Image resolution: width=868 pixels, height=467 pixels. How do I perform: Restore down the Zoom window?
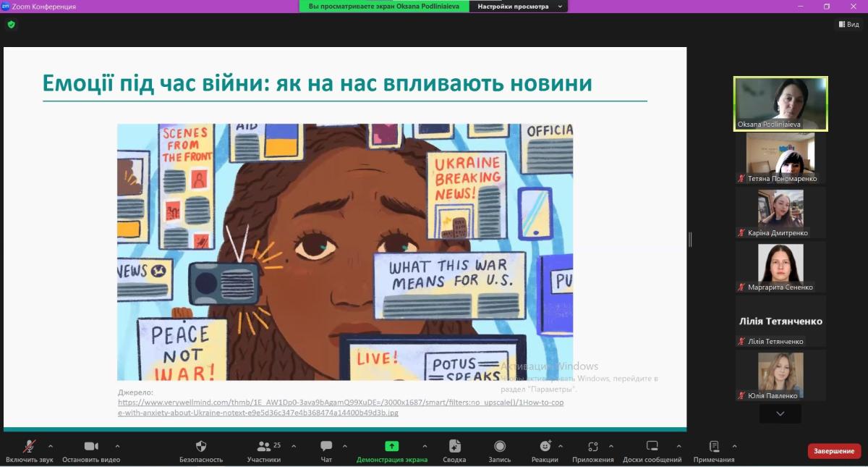click(x=827, y=7)
